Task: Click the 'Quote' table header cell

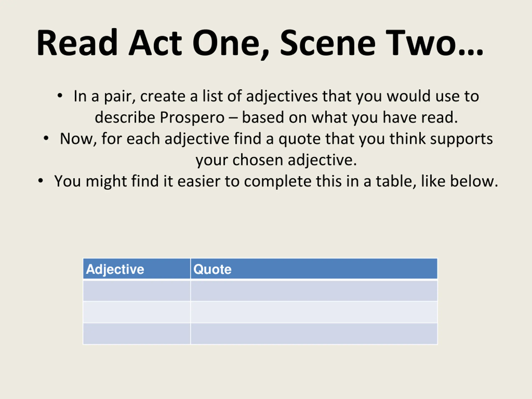Action: pyautogui.click(x=314, y=269)
